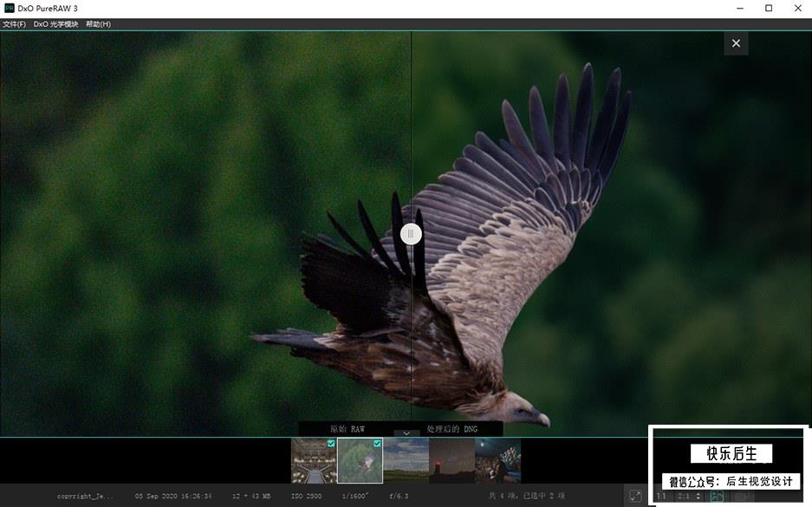Maximize the DxO PureRAW 3 window
The width and height of the screenshot is (812, 507).
pos(769,9)
